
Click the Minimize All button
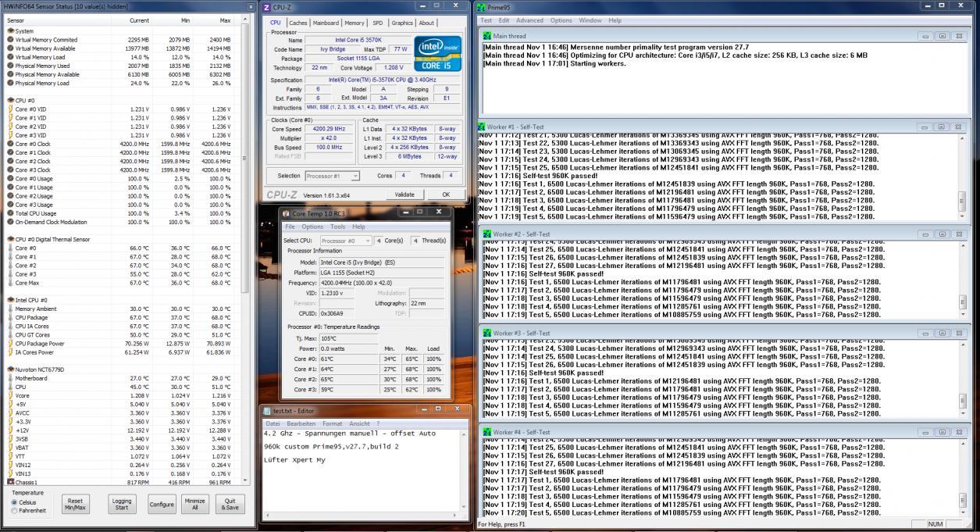[x=195, y=505]
